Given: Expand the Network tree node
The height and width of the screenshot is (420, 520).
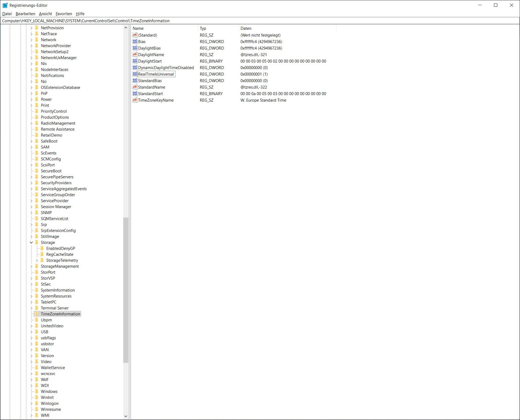Looking at the screenshot, I should (31, 40).
